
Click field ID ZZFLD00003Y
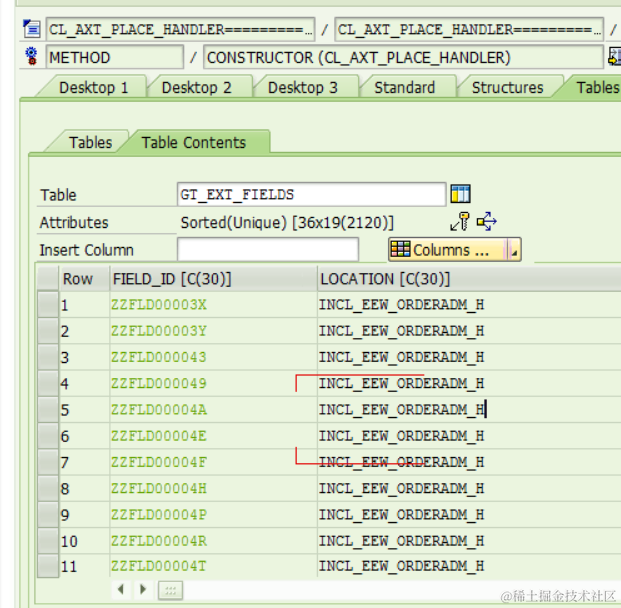click(158, 331)
